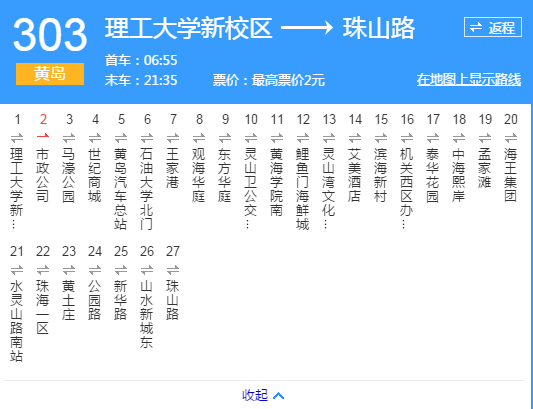Click transfer icon above 黄岛汽车总站
The height and width of the screenshot is (409, 533).
[121, 138]
